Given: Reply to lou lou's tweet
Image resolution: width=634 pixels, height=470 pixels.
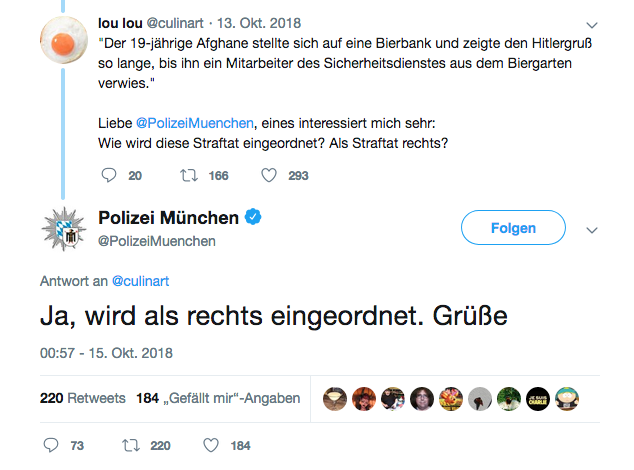Looking at the screenshot, I should (110, 176).
